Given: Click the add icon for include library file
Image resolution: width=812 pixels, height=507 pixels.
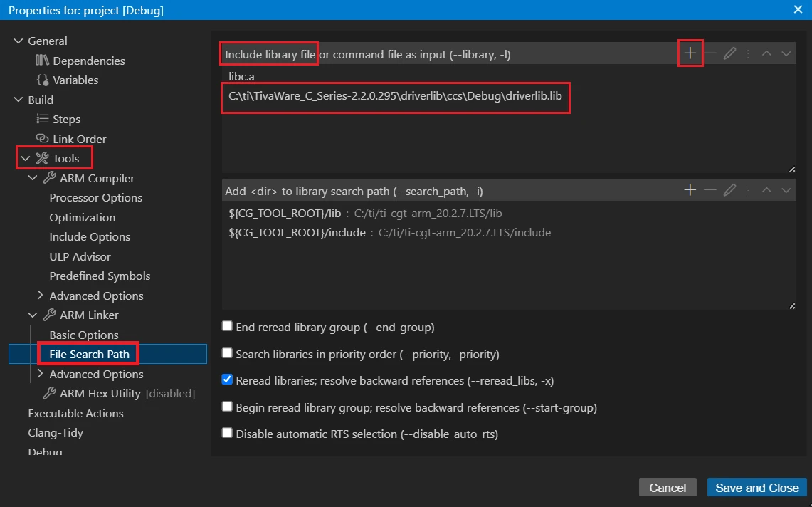Looking at the screenshot, I should (x=690, y=53).
